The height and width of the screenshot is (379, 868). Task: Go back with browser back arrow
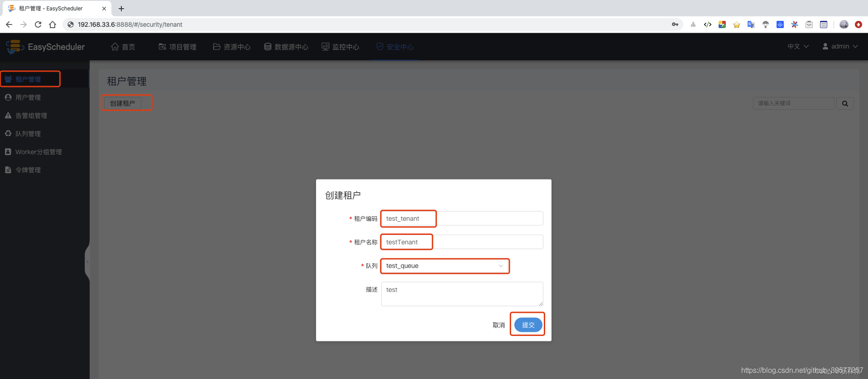coord(9,24)
